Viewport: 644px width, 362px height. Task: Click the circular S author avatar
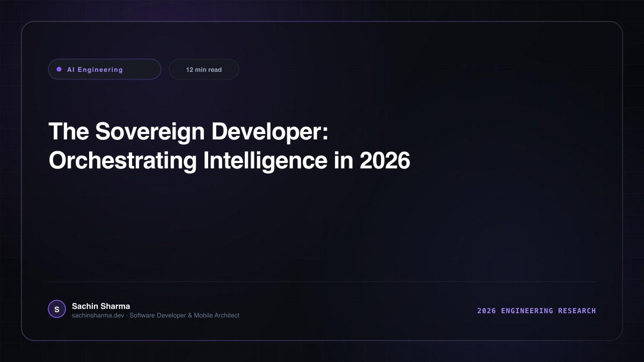pos(57,309)
